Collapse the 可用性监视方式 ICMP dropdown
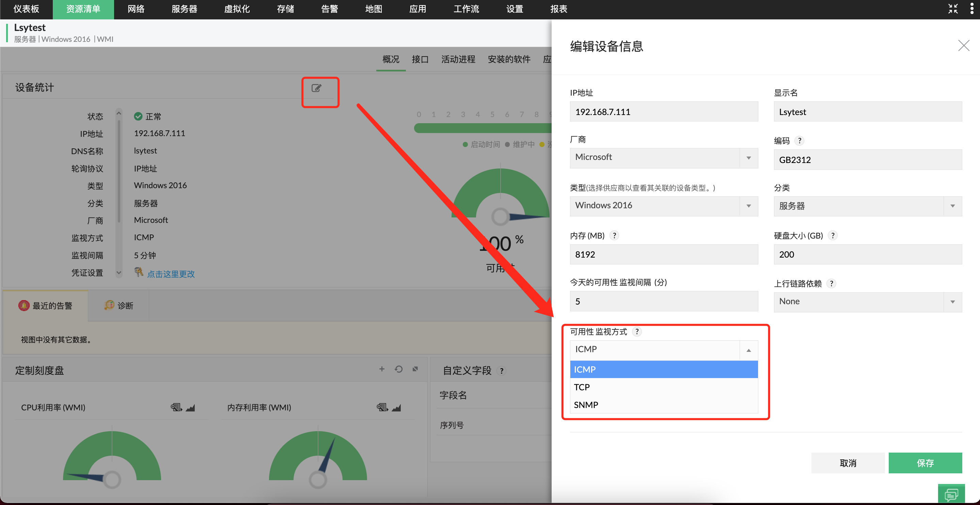 748,350
